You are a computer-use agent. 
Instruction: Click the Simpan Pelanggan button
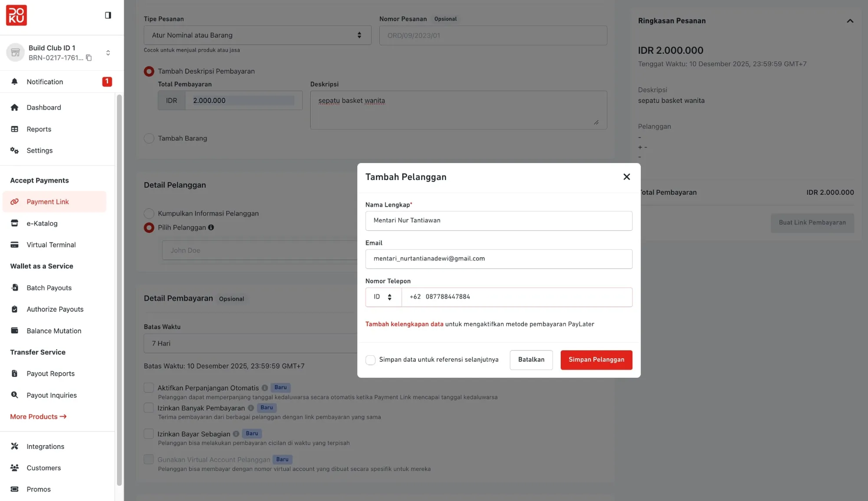pyautogui.click(x=596, y=360)
